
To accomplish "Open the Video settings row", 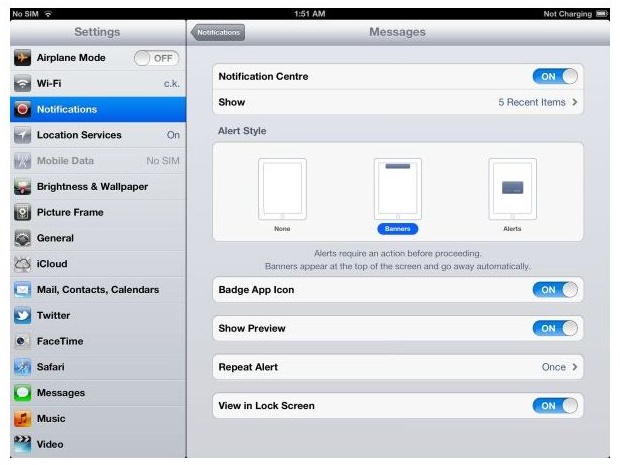I will point(98,444).
